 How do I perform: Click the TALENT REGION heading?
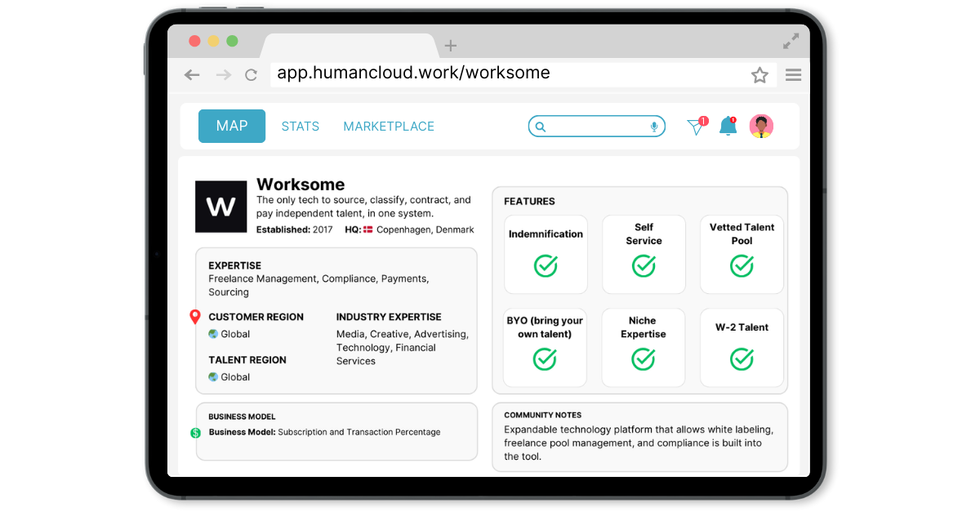pyautogui.click(x=247, y=360)
